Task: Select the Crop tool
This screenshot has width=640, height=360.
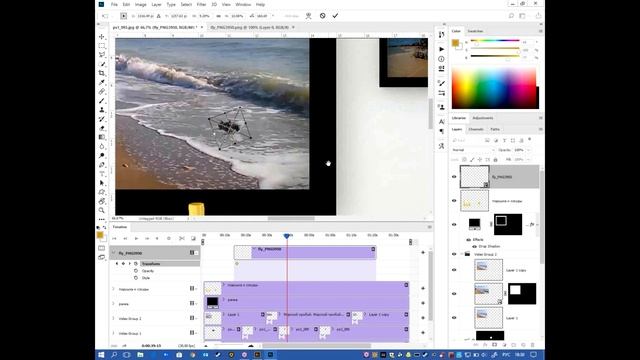Action: pyautogui.click(x=102, y=73)
